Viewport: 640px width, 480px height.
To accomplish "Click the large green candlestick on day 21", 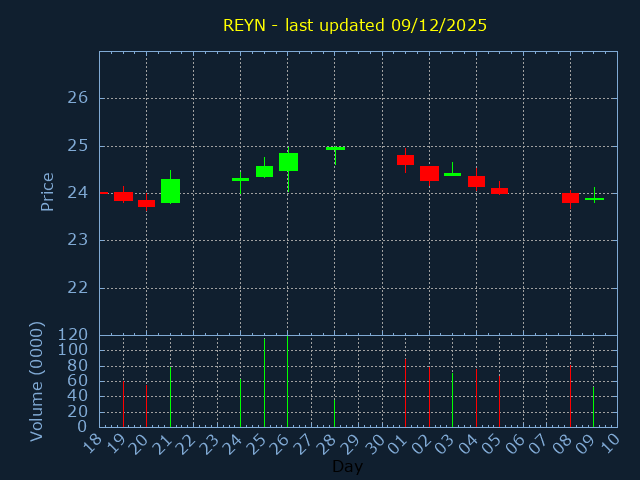I will [x=170, y=190].
